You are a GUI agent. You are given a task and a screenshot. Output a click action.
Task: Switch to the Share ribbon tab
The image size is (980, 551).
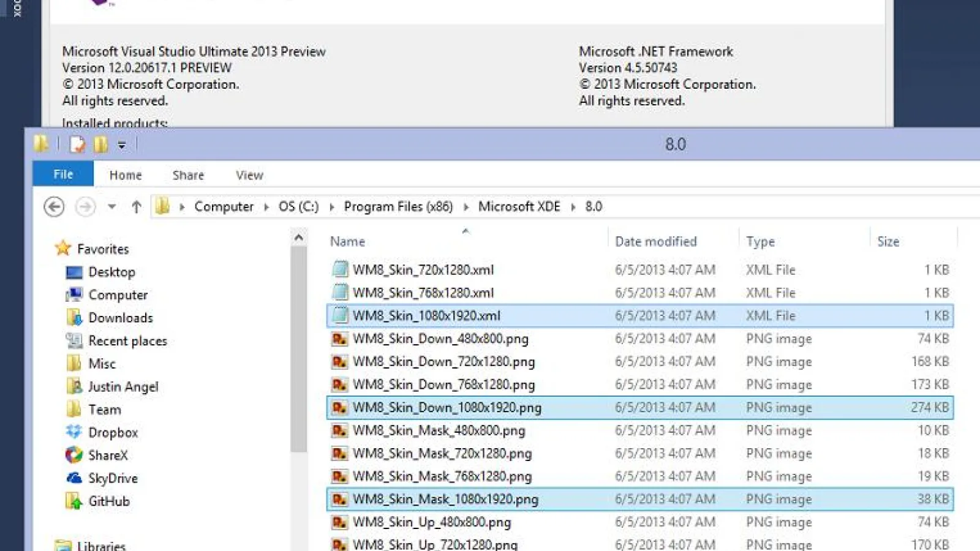click(x=188, y=175)
